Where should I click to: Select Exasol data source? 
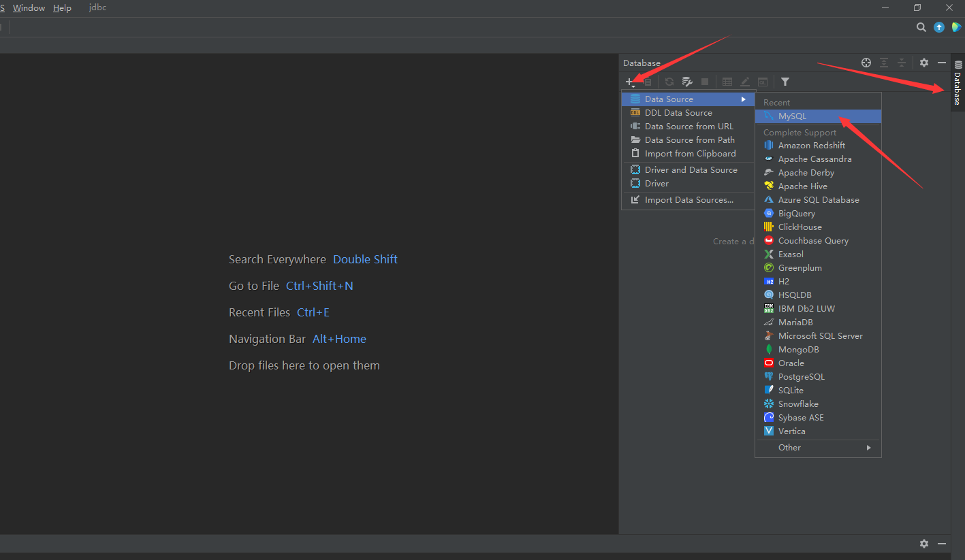(x=818, y=254)
